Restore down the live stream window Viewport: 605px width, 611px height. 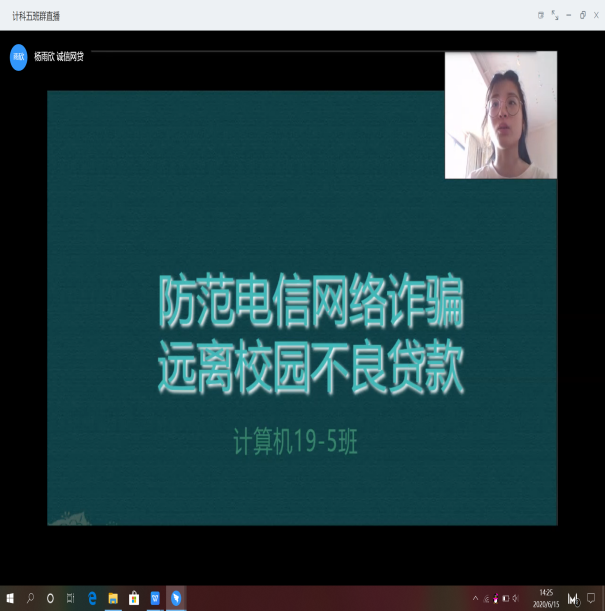coord(582,15)
